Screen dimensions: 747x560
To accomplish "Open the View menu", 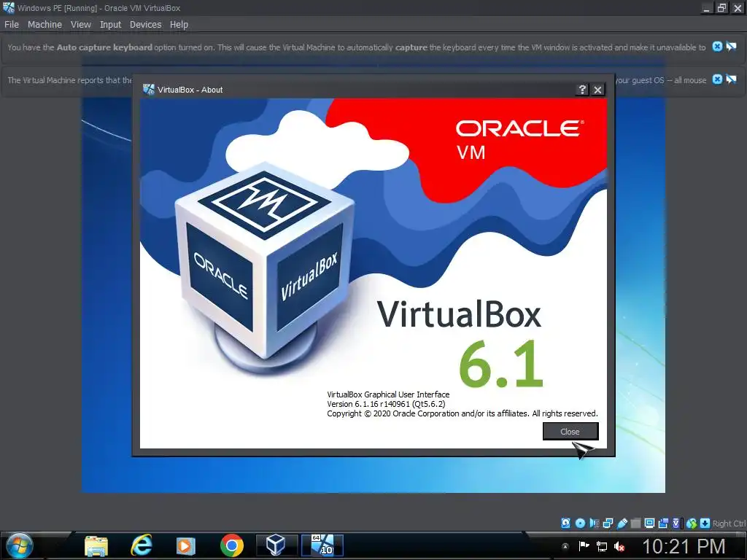I will 80,24.
